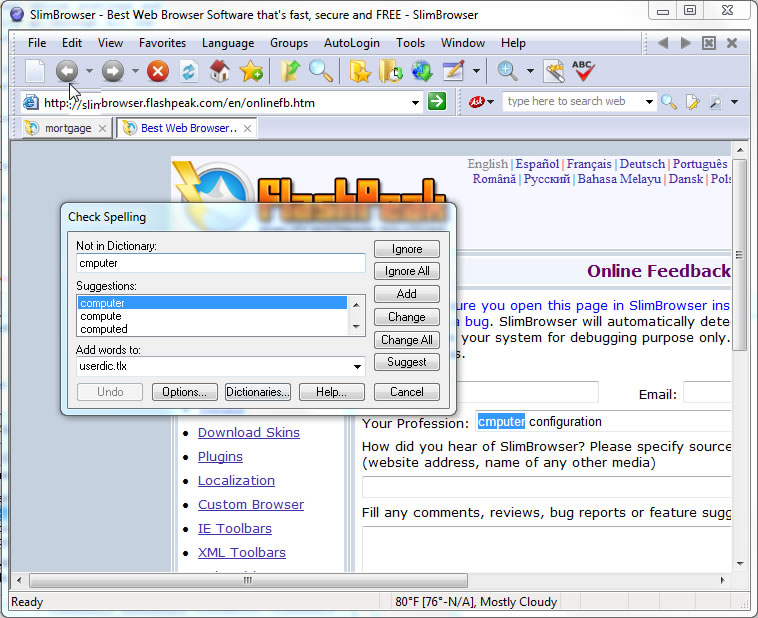The width and height of the screenshot is (758, 618).
Task: Click the find-in-page icon in search bar
Action: click(x=715, y=102)
